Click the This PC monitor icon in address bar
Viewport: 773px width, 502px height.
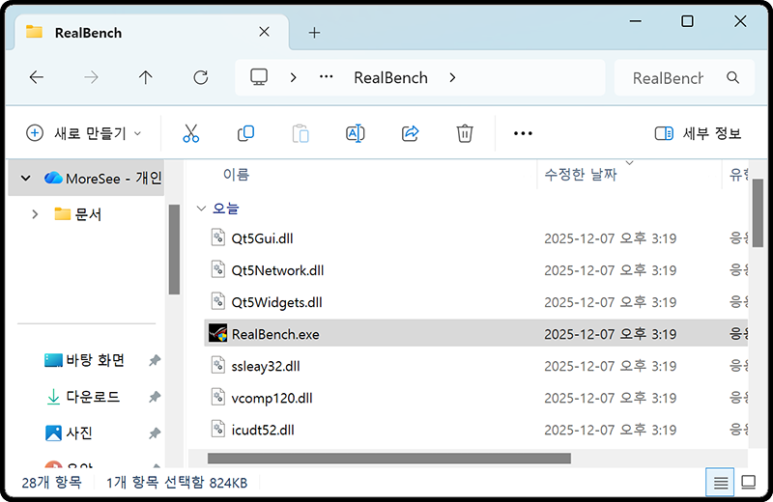click(259, 77)
